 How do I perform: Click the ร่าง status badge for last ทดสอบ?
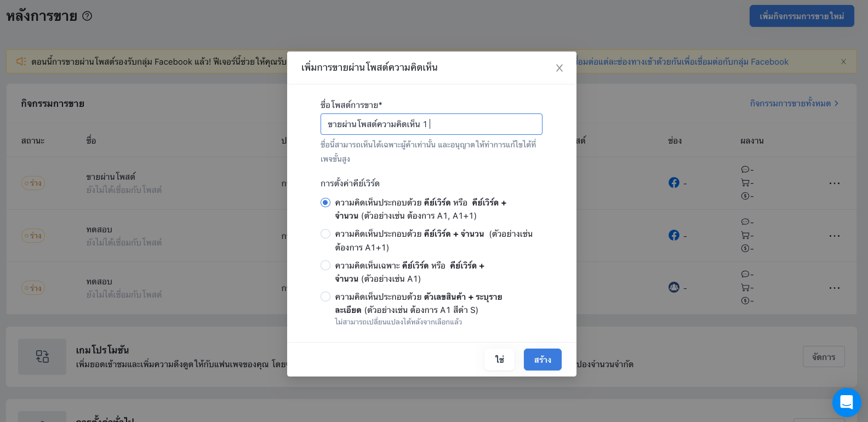pyautogui.click(x=33, y=288)
